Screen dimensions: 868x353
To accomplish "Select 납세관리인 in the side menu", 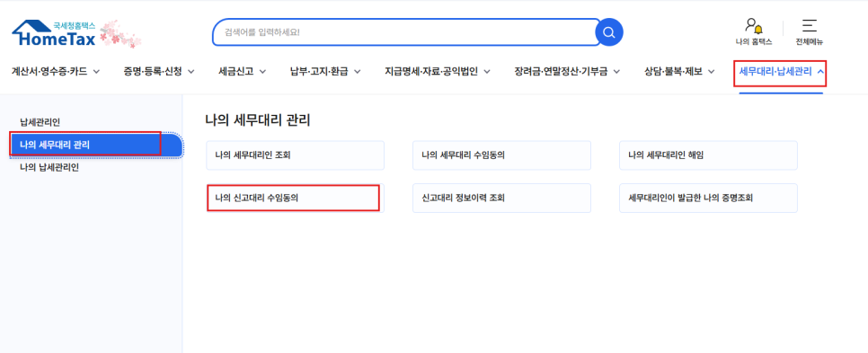I will click(x=40, y=122).
